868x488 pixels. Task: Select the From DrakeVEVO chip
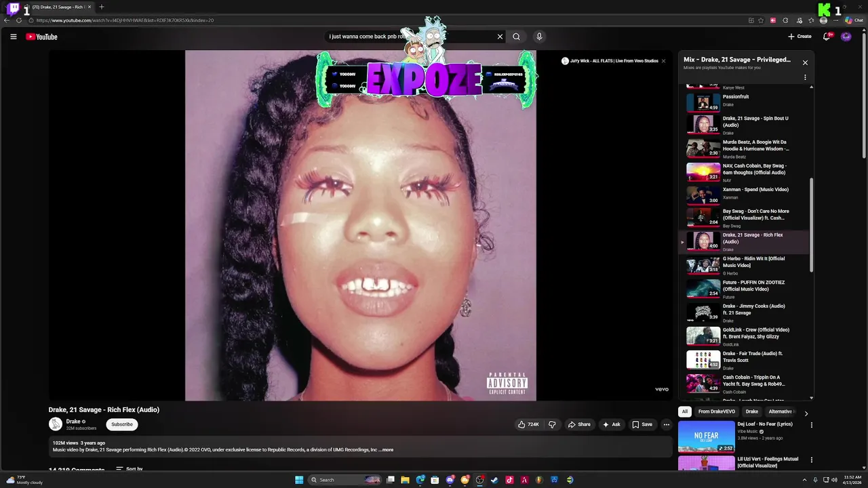(x=717, y=411)
